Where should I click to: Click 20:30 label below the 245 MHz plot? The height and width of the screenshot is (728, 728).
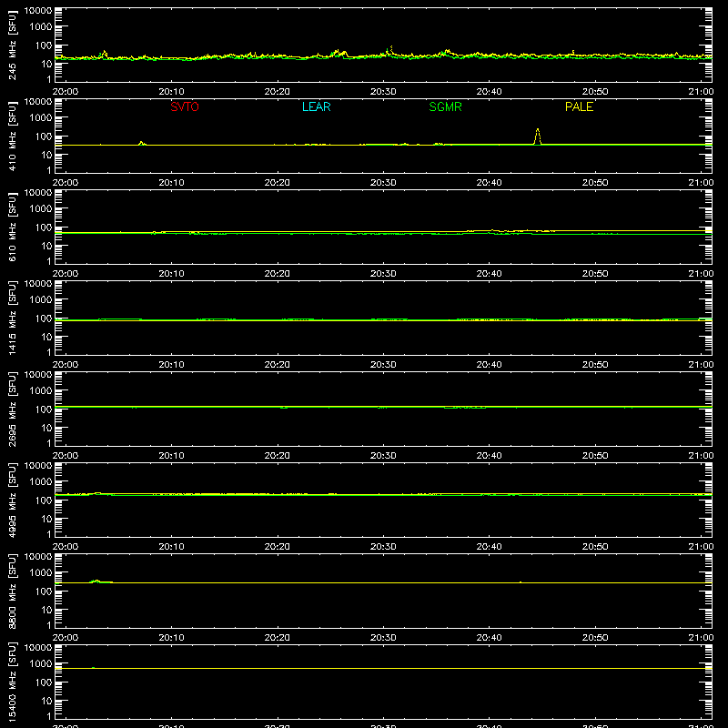(383, 92)
